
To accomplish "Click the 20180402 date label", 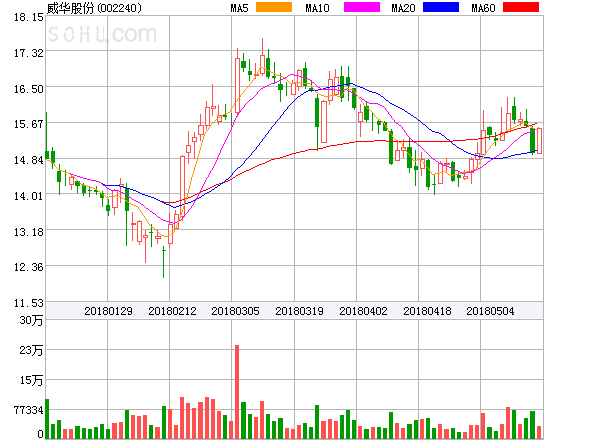I will pyautogui.click(x=363, y=311).
